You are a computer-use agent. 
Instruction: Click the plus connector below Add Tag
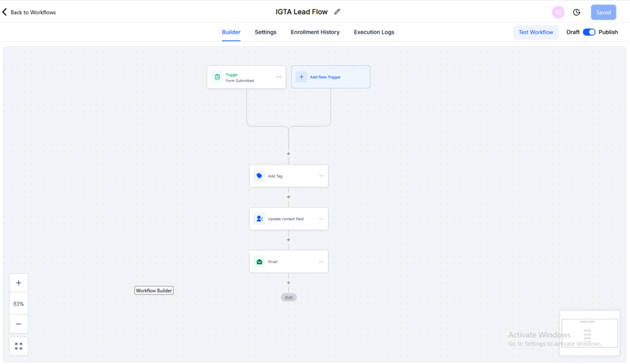pyautogui.click(x=289, y=197)
